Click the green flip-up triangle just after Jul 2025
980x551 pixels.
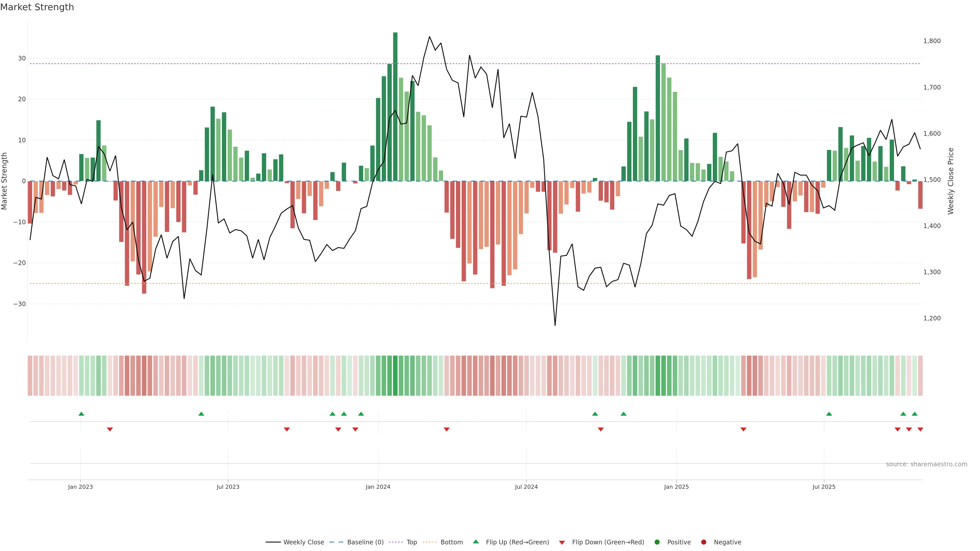click(829, 414)
